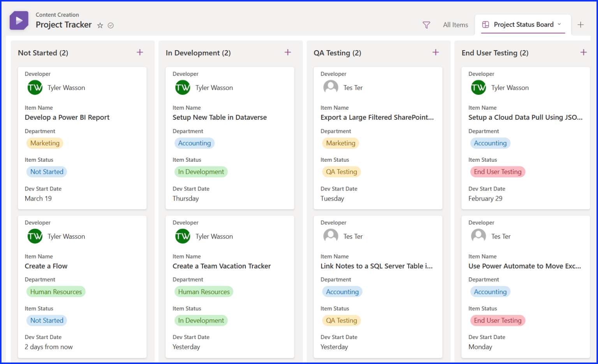This screenshot has height=364, width=598.
Task: Switch to the All Items view
Action: pos(455,24)
